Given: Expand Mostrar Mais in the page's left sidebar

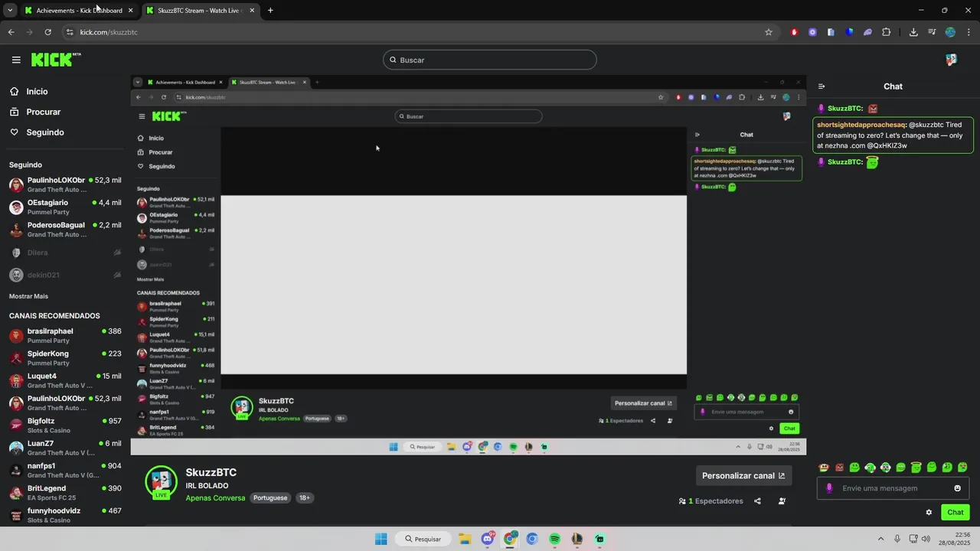Looking at the screenshot, I should (x=28, y=296).
